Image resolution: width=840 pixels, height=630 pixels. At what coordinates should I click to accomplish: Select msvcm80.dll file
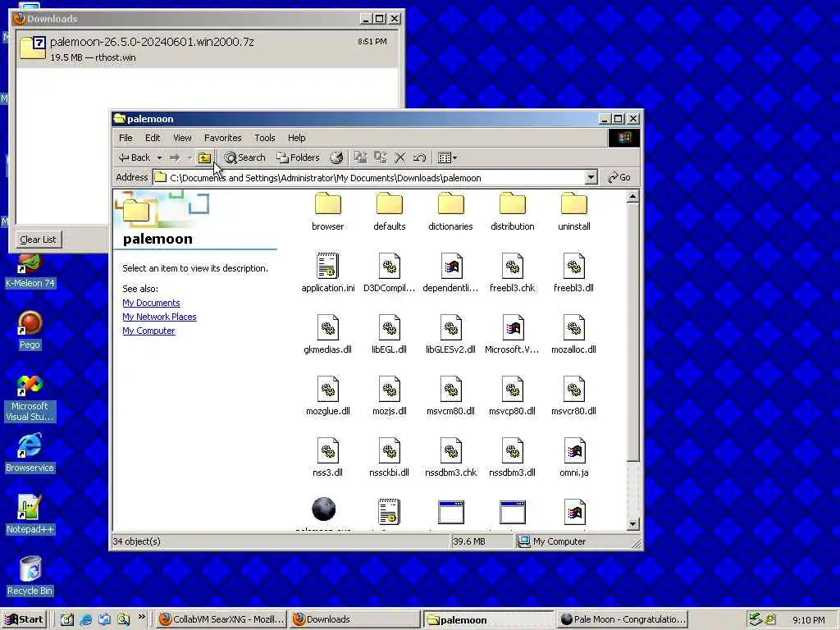pyautogui.click(x=450, y=396)
